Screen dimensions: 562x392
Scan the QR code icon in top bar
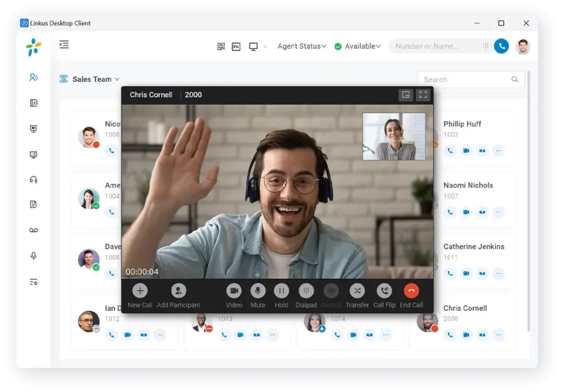[221, 47]
